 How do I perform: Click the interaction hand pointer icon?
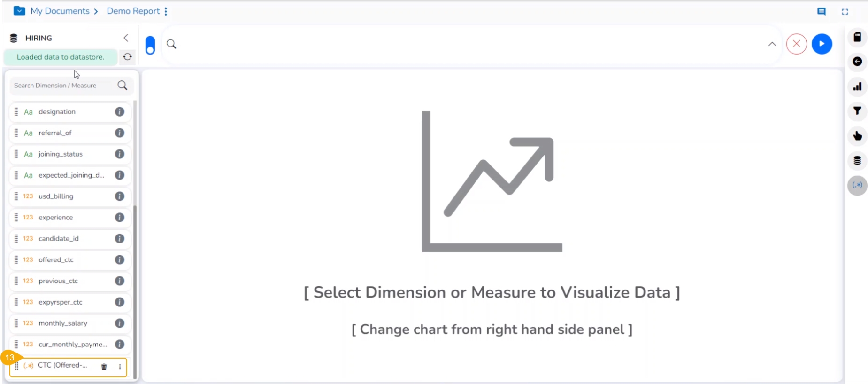point(857,136)
